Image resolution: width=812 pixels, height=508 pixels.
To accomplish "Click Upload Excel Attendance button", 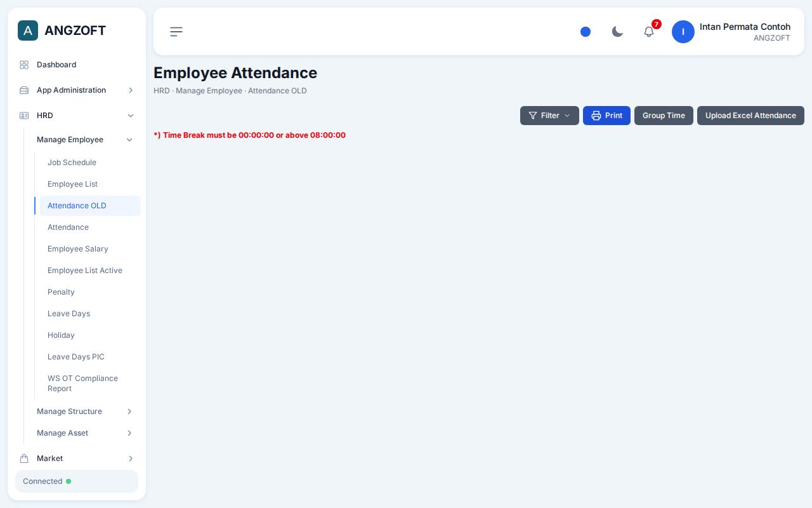I will coord(750,116).
